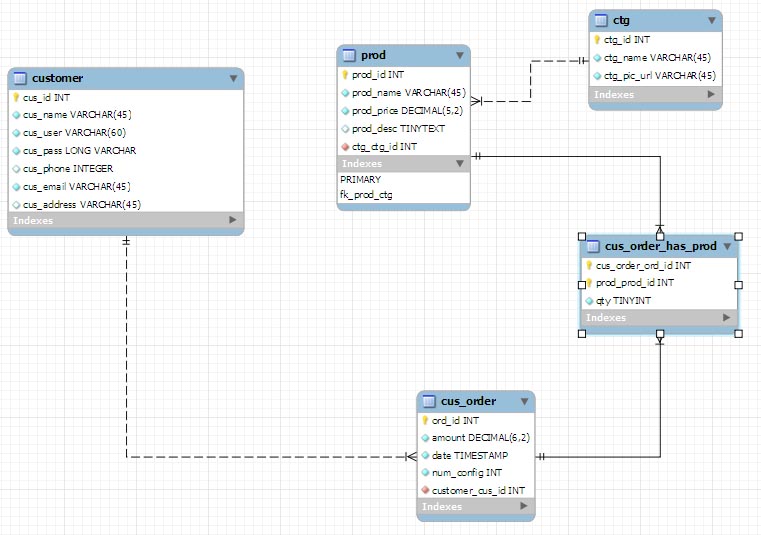This screenshot has height=535, width=761.
Task: Click the ord_id primary key icon
Action: (425, 420)
